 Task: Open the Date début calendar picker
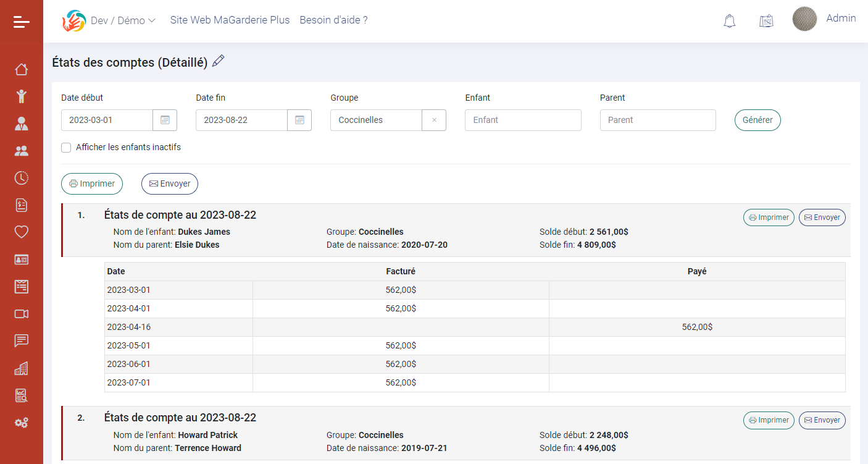pyautogui.click(x=165, y=120)
